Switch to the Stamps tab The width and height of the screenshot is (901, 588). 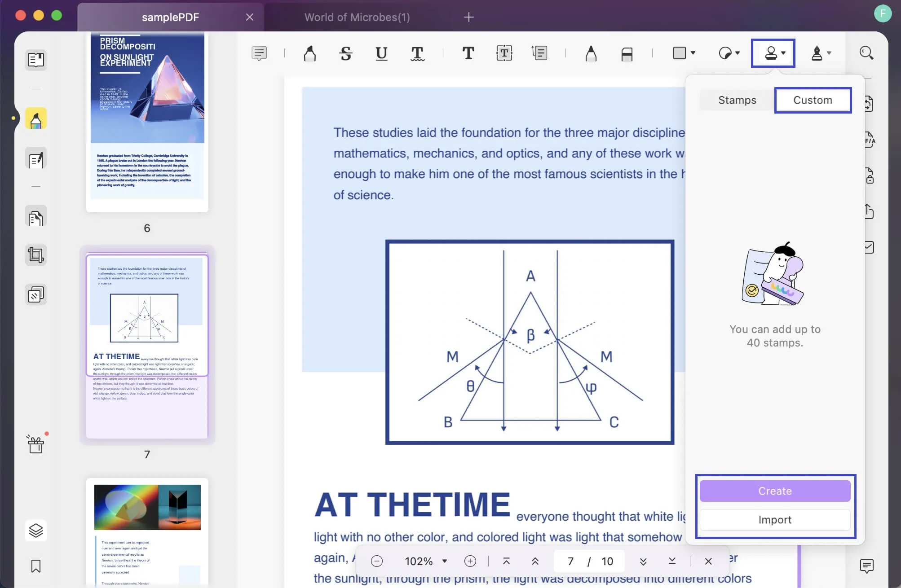point(737,100)
